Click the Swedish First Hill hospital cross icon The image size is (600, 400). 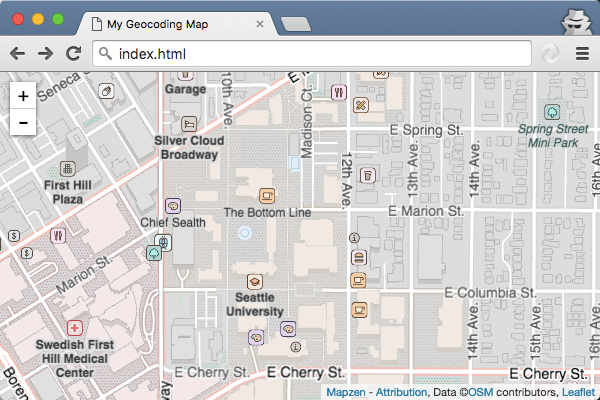pyautogui.click(x=75, y=328)
